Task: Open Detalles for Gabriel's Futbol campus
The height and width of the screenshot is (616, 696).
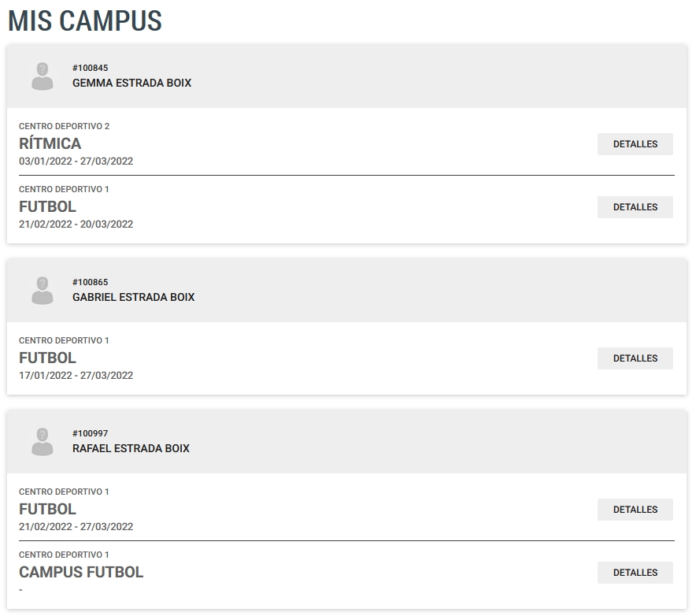Action: tap(635, 358)
